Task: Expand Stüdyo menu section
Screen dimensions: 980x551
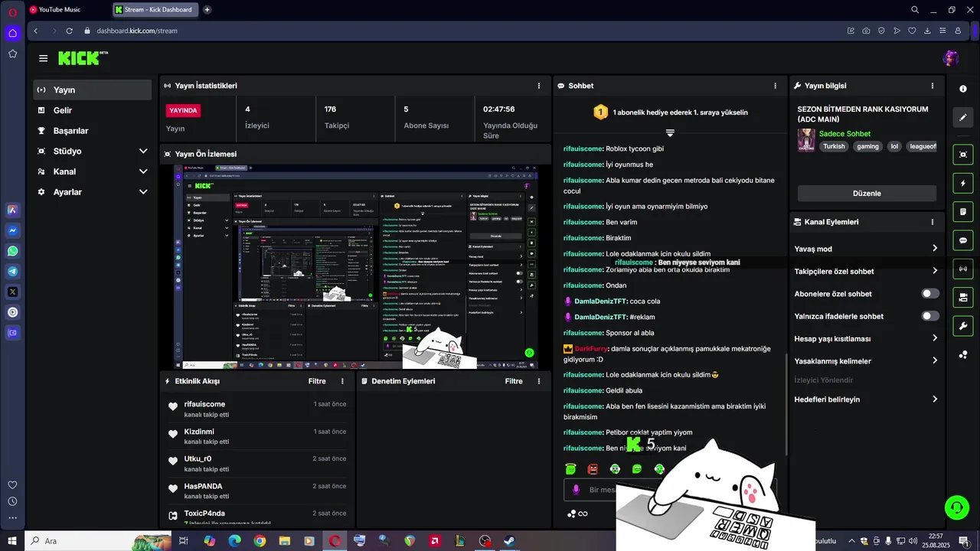Action: pyautogui.click(x=92, y=151)
